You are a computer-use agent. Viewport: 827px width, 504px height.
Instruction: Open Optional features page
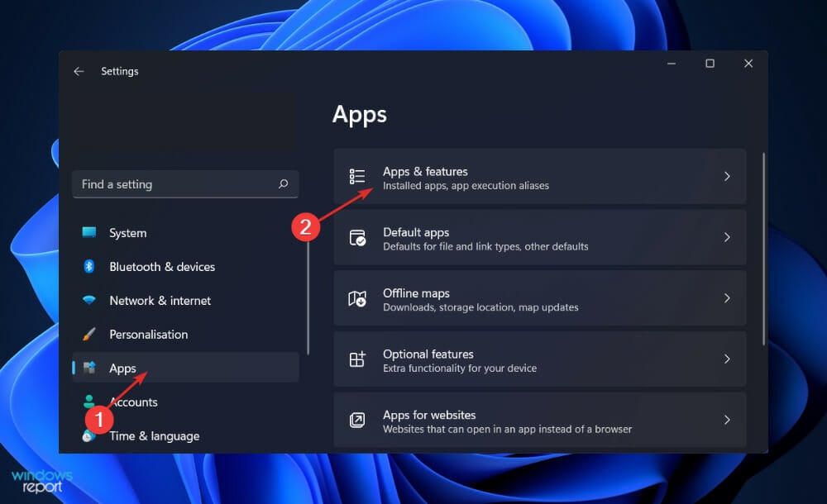click(x=539, y=359)
